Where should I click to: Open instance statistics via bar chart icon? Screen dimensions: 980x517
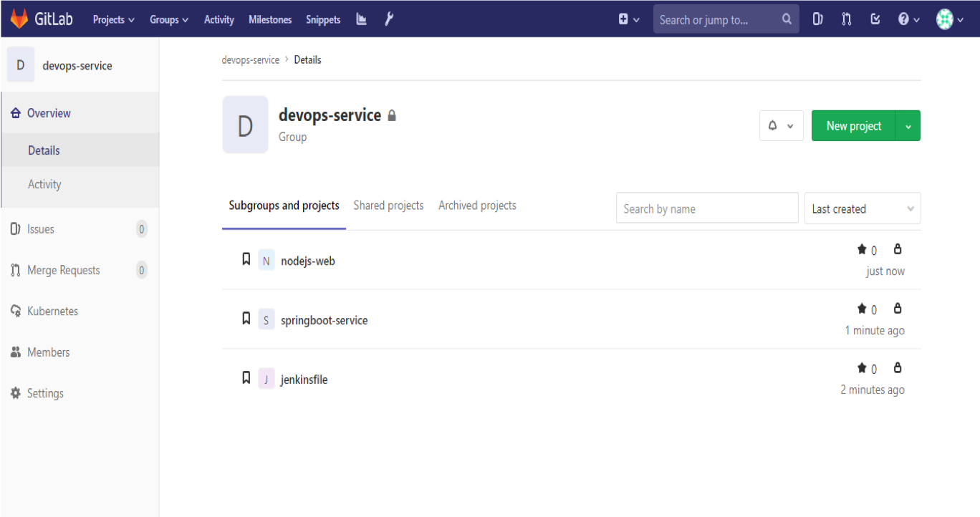point(360,19)
